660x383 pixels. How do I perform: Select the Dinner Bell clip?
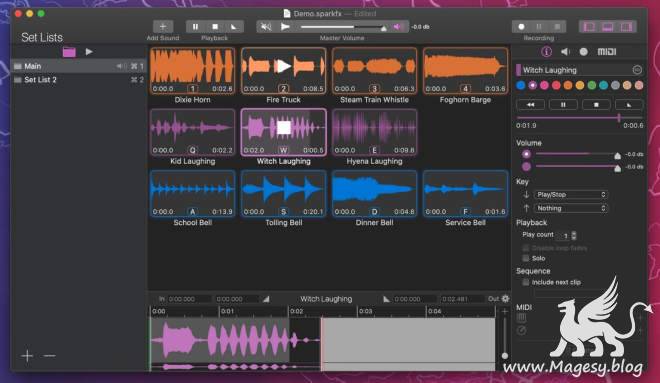pos(374,194)
